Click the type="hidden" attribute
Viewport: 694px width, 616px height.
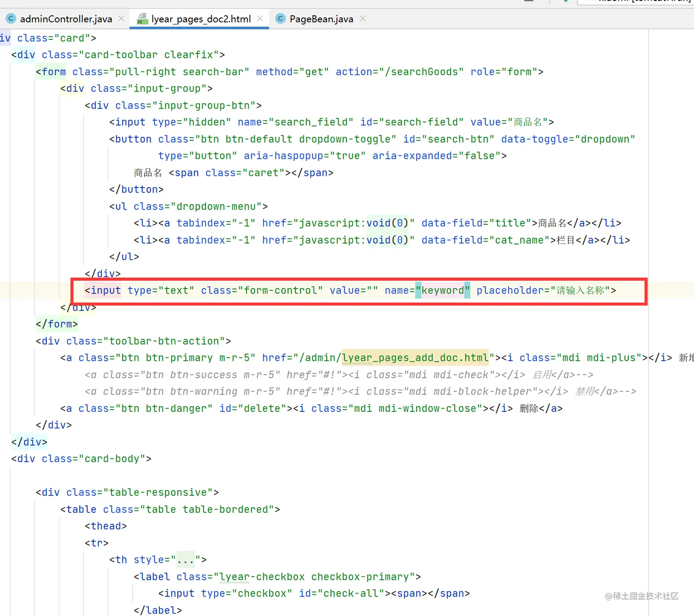[192, 122]
